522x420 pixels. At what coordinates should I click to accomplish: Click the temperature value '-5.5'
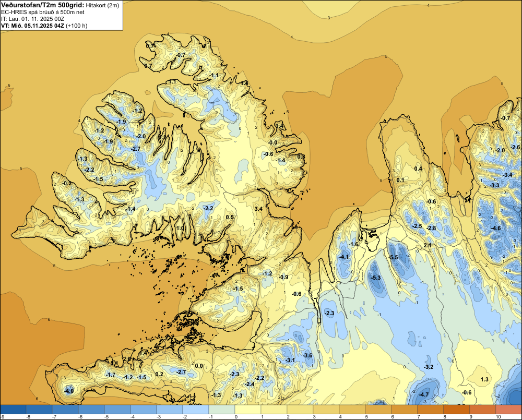pyautogui.click(x=393, y=257)
